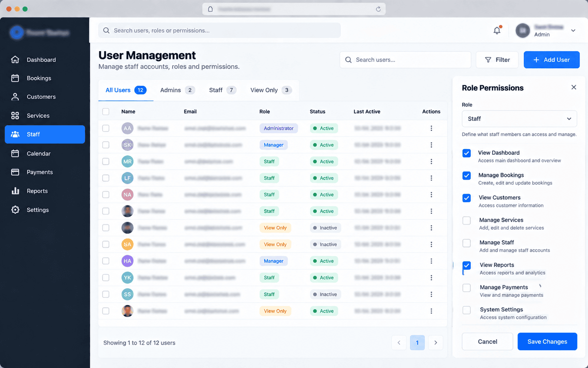Go to the next page of users

point(436,343)
